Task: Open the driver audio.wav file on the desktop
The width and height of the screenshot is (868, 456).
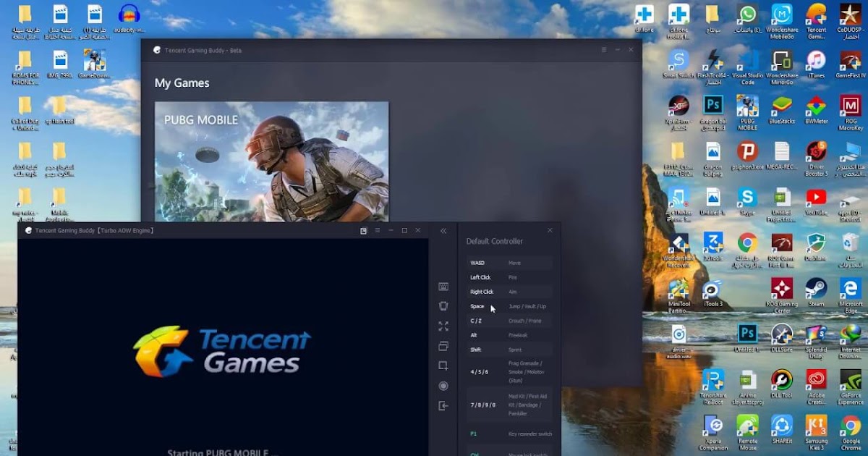Action: pos(678,341)
